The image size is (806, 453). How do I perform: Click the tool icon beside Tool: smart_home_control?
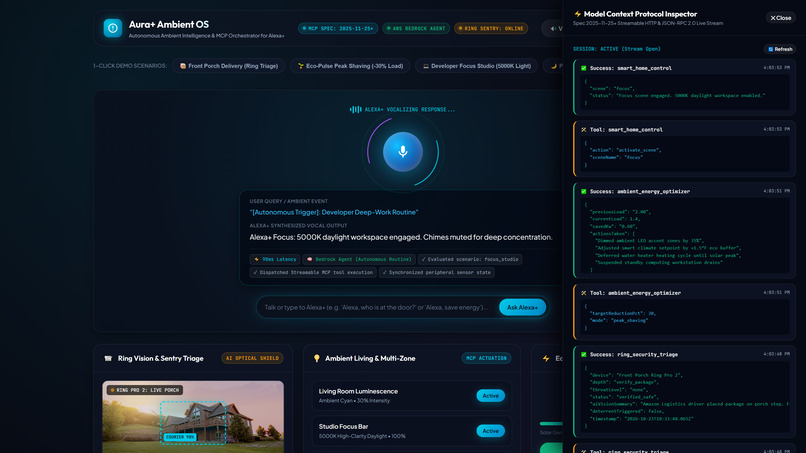[583, 130]
